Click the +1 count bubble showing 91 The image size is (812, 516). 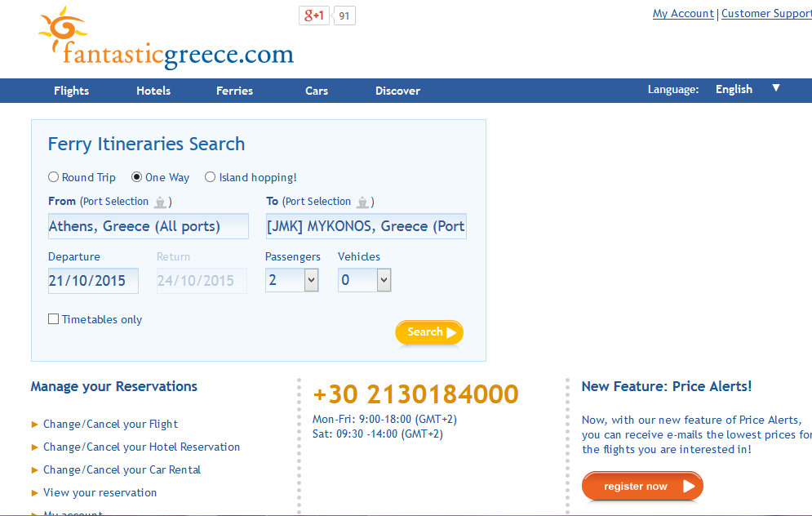coord(344,16)
